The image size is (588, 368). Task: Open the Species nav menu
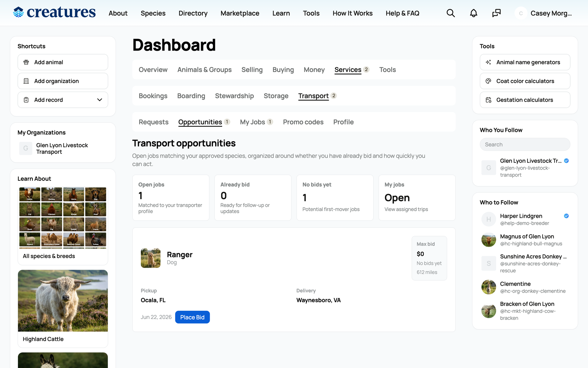(x=153, y=13)
